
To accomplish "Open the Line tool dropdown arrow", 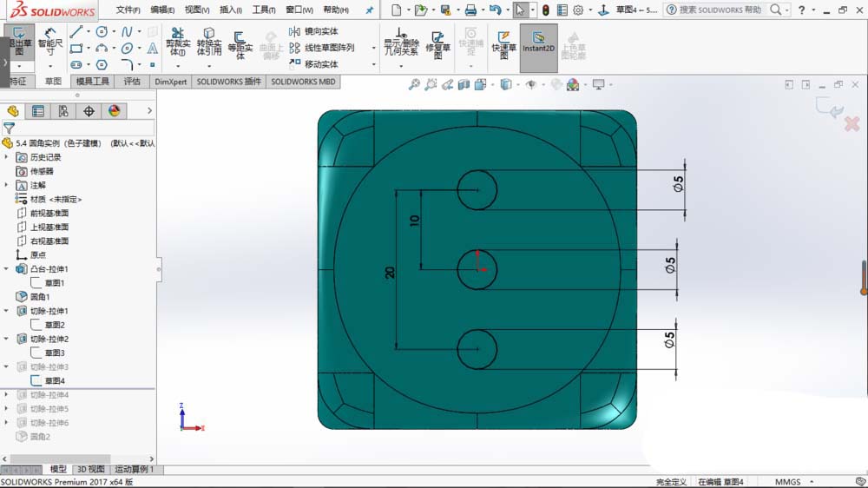I will point(89,31).
